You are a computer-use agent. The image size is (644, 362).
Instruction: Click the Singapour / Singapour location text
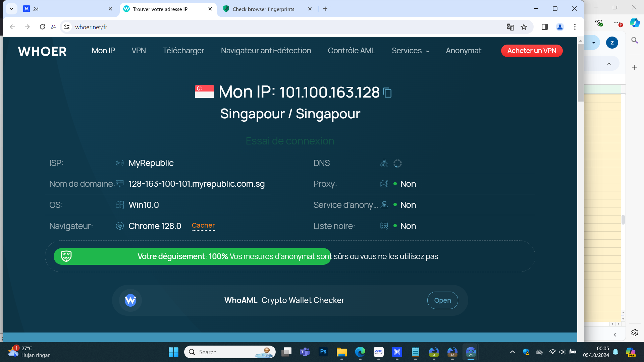(x=290, y=114)
